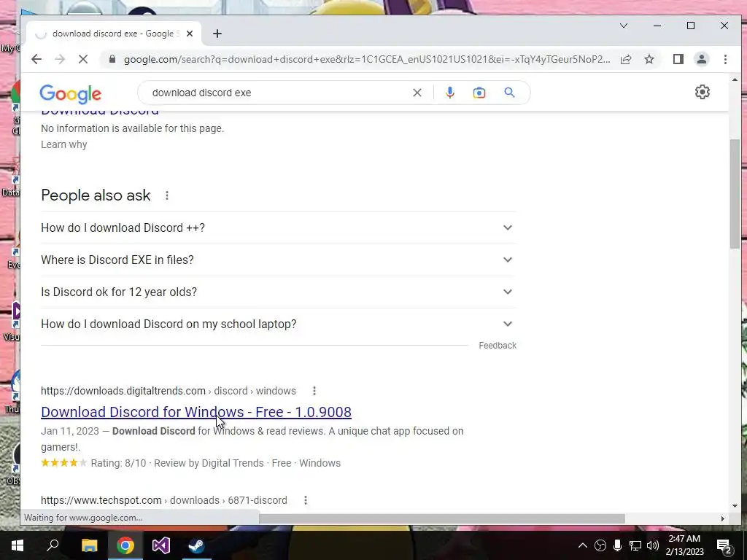The height and width of the screenshot is (560, 747).
Task: Open Windows taskbar search
Action: coord(53,545)
